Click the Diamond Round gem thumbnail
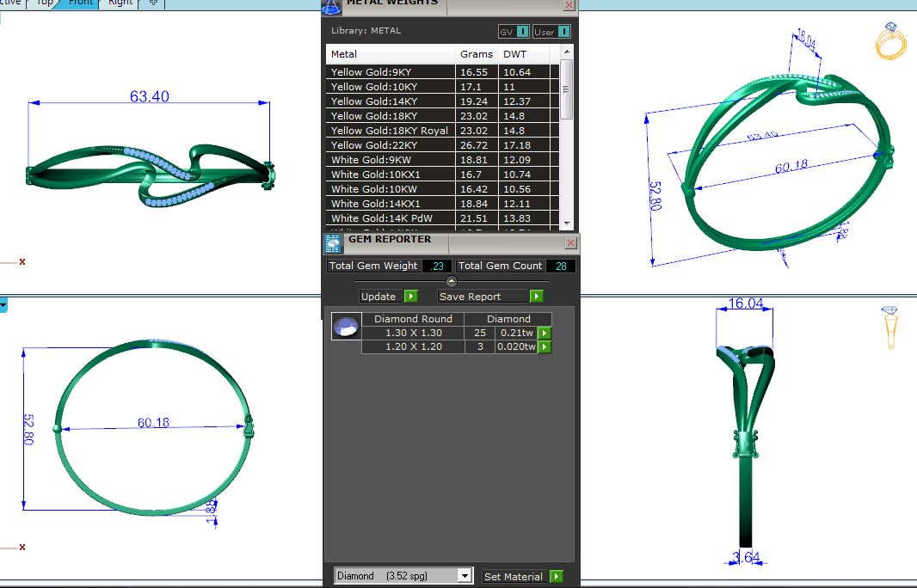This screenshot has height=588, width=917. [x=346, y=327]
